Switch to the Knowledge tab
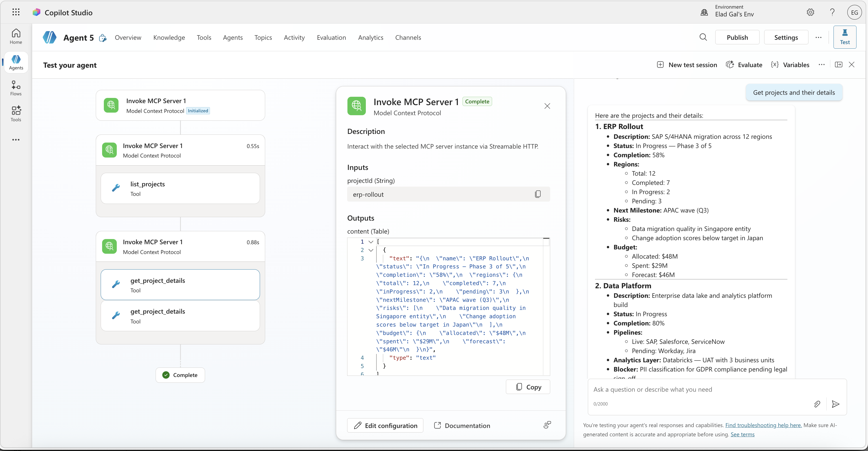 tap(169, 37)
